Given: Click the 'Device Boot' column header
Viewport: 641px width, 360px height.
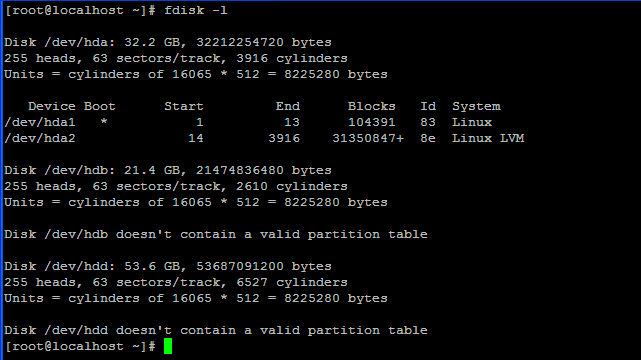Looking at the screenshot, I should [x=72, y=106].
